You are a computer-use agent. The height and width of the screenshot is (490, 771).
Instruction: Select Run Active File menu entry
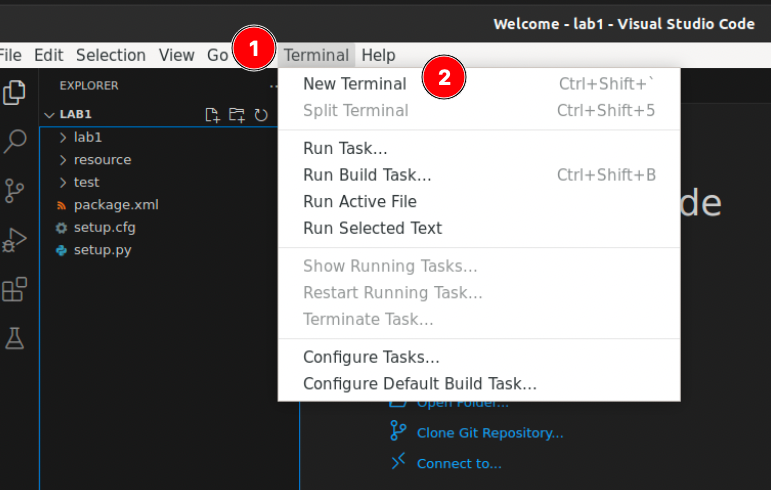click(479, 202)
